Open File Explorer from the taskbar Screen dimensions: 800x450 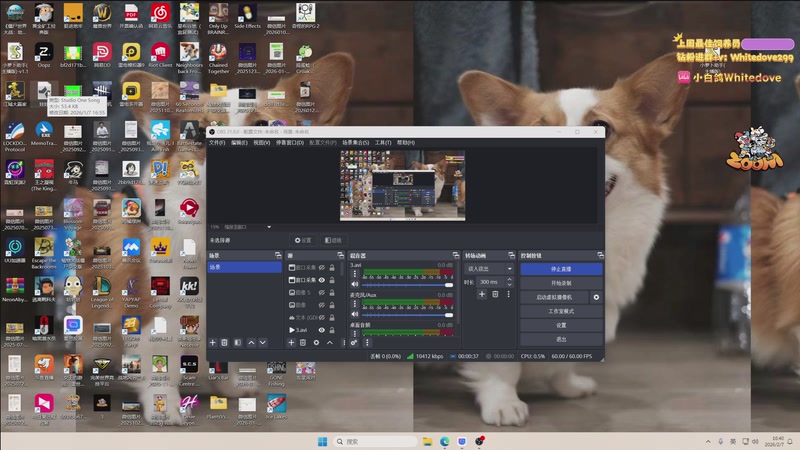point(428,441)
